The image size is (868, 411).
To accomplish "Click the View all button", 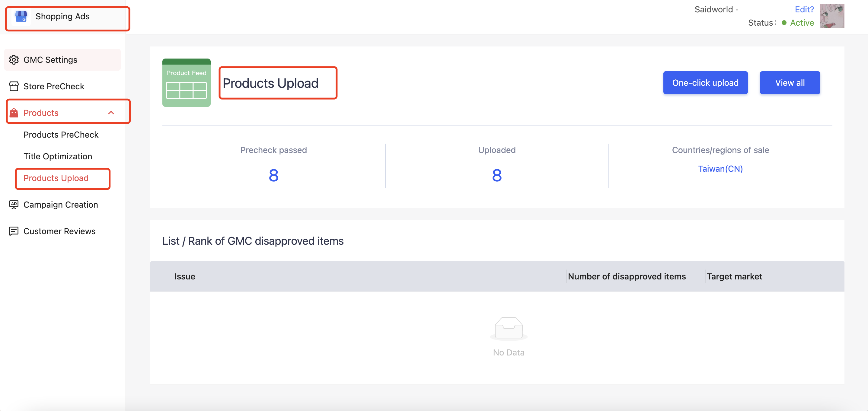I will [790, 83].
